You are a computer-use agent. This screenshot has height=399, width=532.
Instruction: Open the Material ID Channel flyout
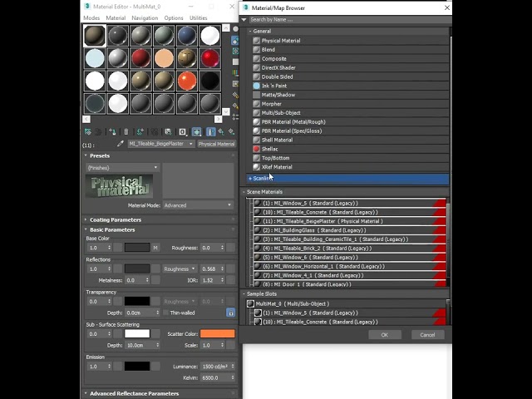point(183,131)
